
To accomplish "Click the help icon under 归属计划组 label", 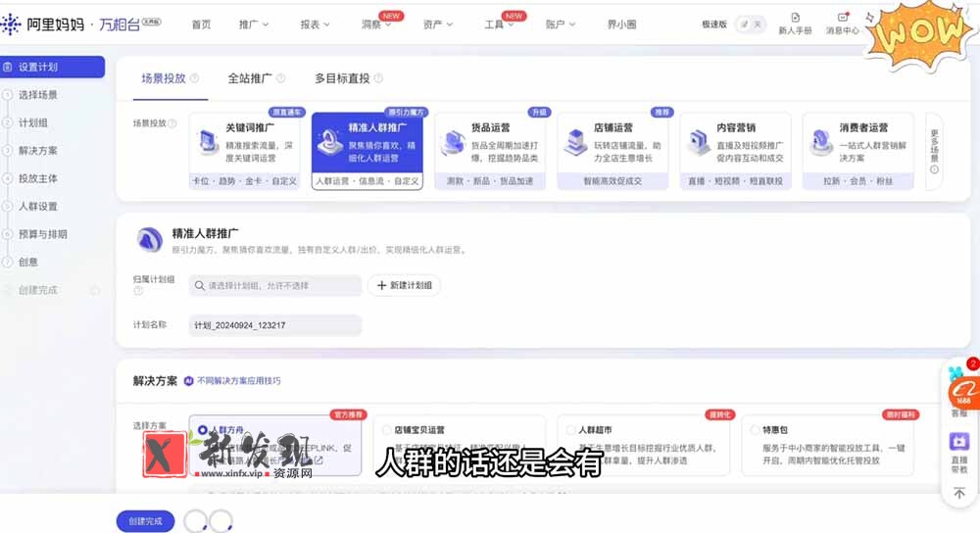I will [138, 291].
